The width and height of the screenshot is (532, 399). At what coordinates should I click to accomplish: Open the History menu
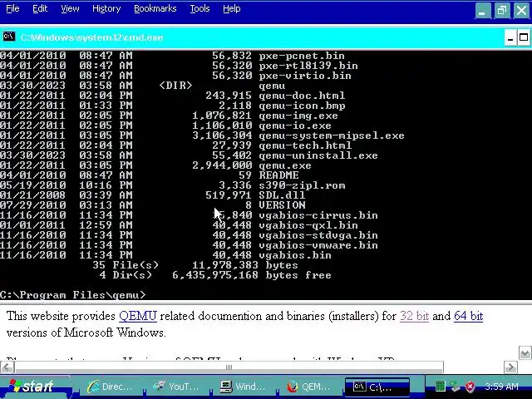pos(106,8)
